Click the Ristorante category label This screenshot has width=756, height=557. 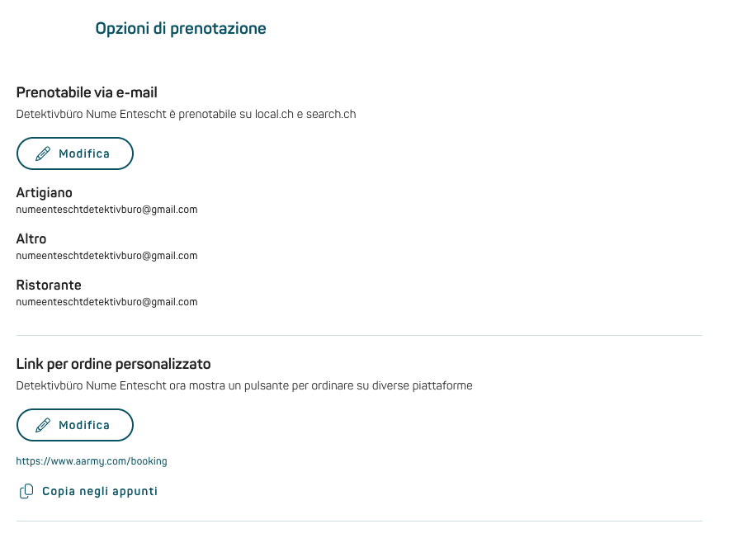click(49, 285)
